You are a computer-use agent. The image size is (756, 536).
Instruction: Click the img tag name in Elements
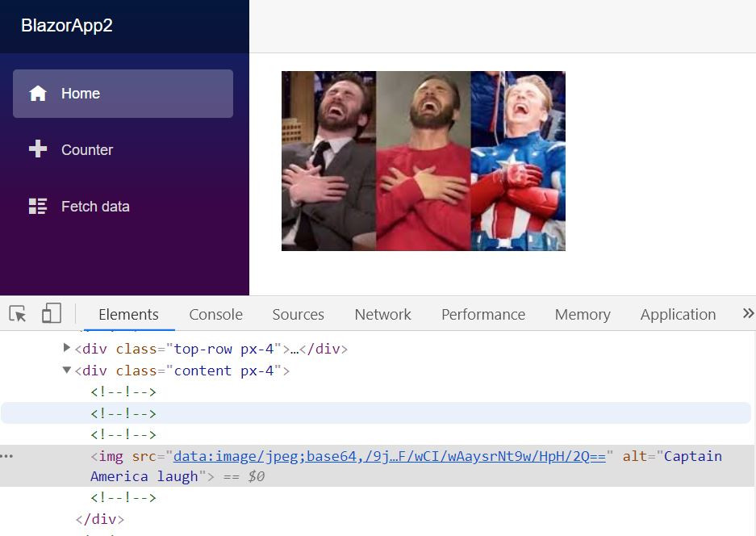111,456
